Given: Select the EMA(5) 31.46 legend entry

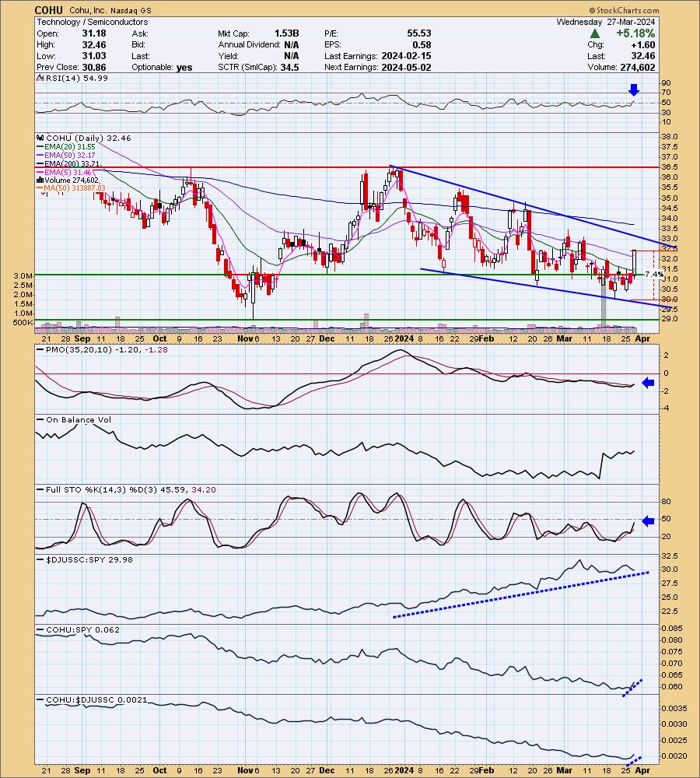Looking at the screenshot, I should click(x=64, y=172).
